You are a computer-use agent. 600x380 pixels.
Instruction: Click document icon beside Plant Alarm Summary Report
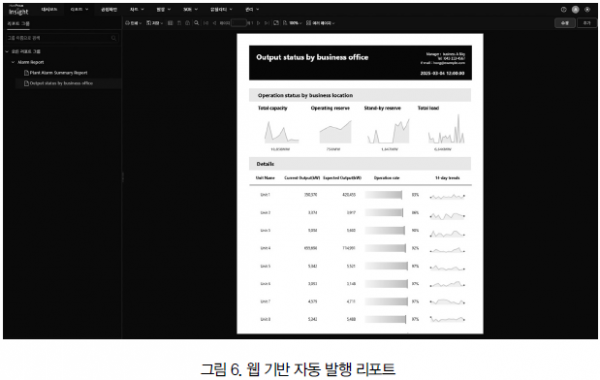(26, 73)
